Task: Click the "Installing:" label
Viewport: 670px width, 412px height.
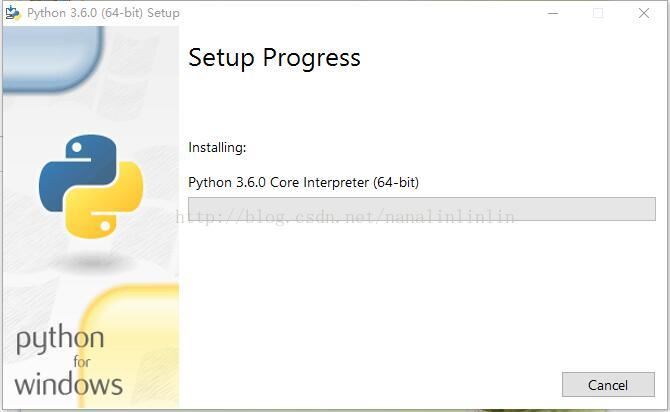Action: 217,148
